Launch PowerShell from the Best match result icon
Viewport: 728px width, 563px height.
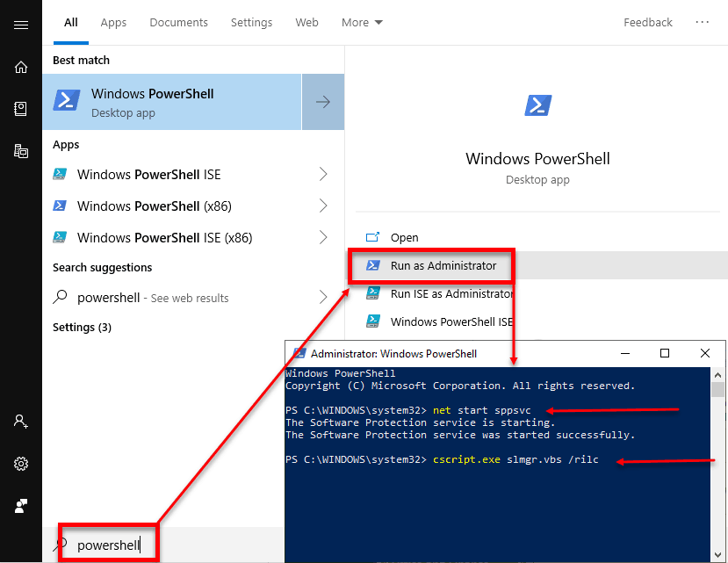[x=66, y=101]
